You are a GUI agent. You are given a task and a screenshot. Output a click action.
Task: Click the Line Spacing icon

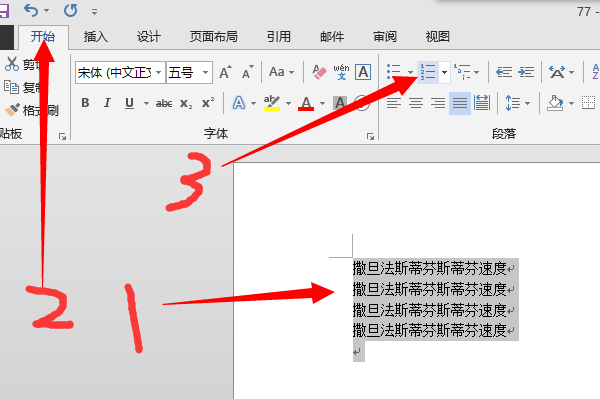[x=513, y=103]
